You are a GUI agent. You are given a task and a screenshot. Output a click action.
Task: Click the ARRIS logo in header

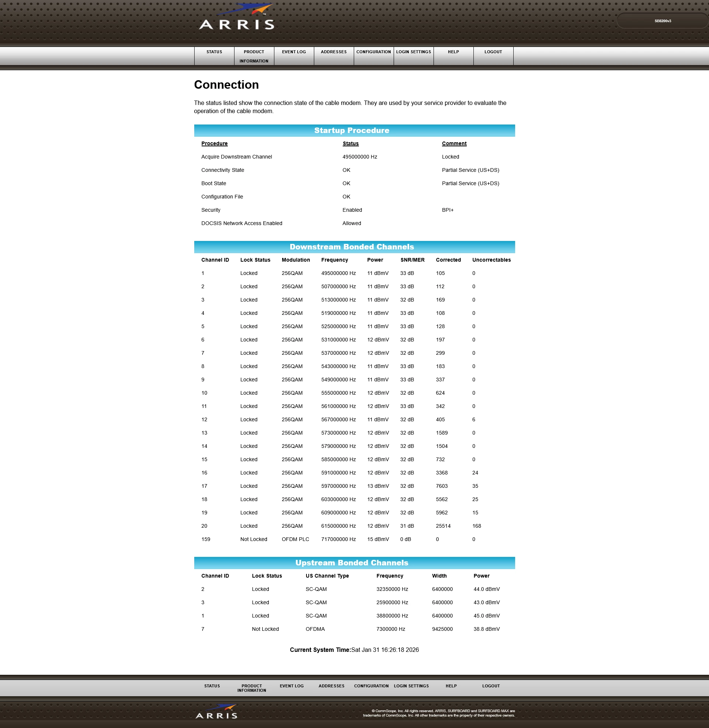(236, 17)
